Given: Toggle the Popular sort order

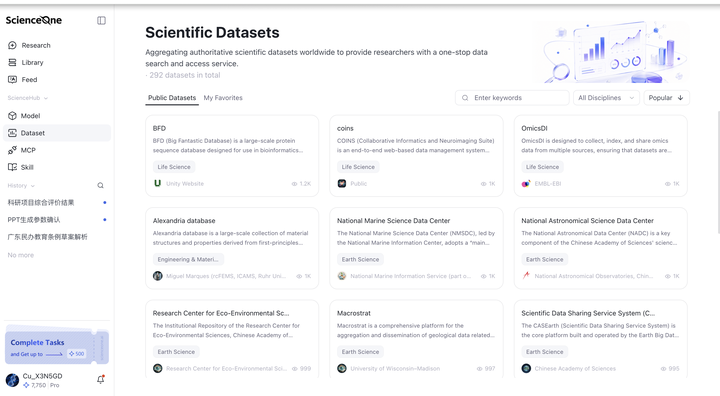Looking at the screenshot, I should [666, 98].
